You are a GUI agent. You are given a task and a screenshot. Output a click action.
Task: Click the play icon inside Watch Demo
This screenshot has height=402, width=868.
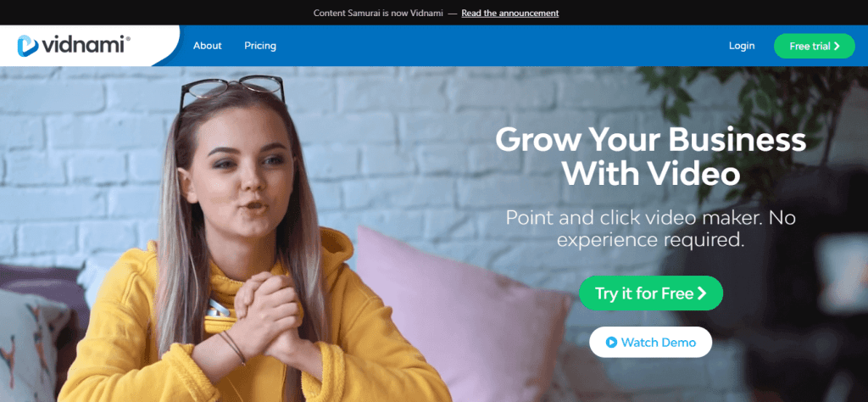click(611, 342)
